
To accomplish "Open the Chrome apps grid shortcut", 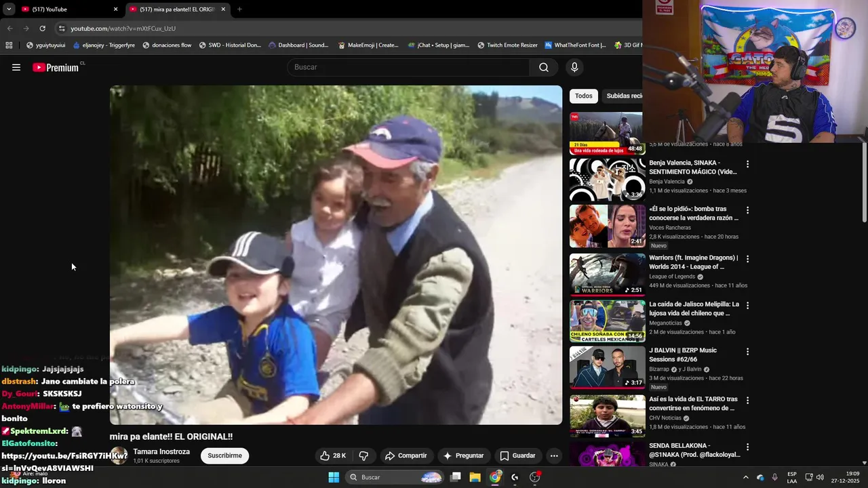I will (x=9, y=45).
